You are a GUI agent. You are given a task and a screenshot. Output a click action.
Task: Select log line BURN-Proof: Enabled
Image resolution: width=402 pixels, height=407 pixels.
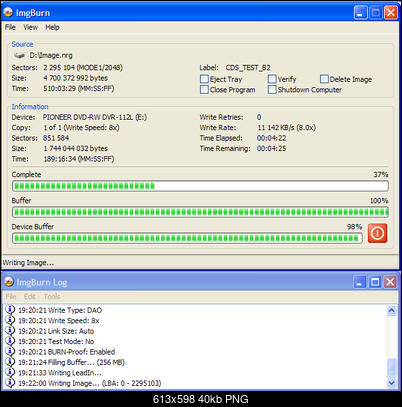[67, 352]
